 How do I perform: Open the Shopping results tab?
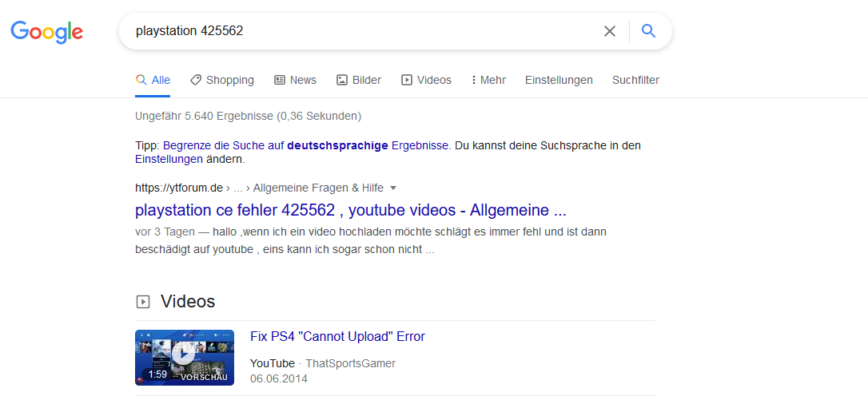point(221,80)
